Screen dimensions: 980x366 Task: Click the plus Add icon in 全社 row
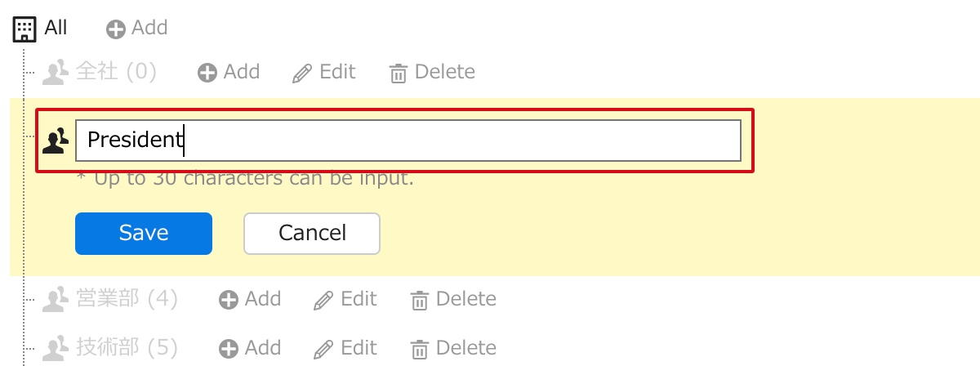pyautogui.click(x=207, y=74)
